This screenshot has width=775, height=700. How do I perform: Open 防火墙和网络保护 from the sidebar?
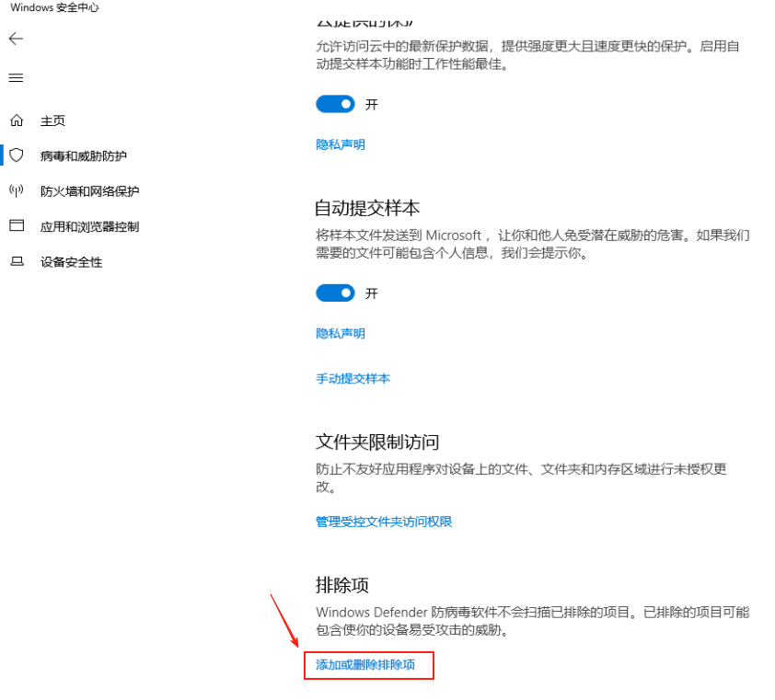click(x=89, y=191)
